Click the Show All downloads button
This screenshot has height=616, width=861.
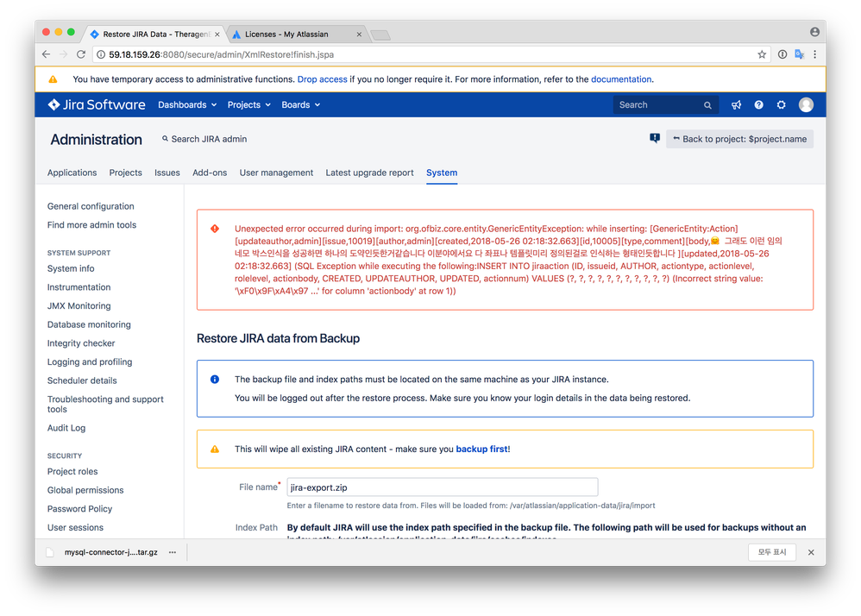click(772, 552)
